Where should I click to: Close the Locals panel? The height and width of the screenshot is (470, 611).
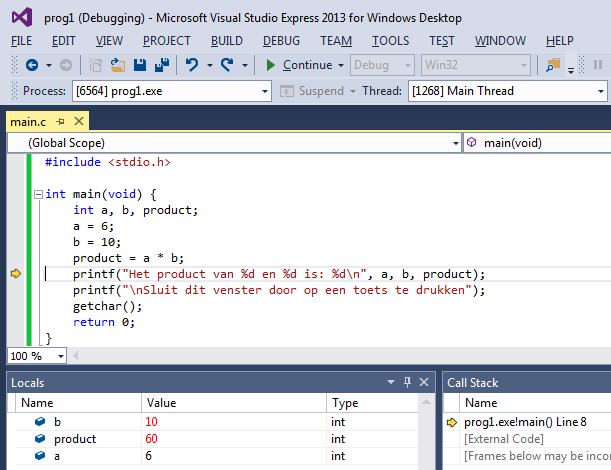click(424, 382)
